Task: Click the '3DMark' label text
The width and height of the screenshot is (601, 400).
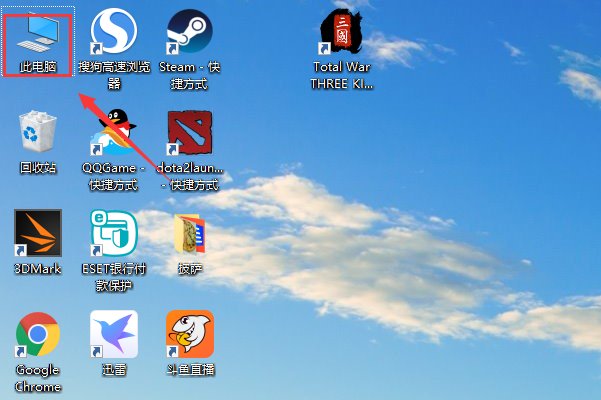Action: [38, 269]
